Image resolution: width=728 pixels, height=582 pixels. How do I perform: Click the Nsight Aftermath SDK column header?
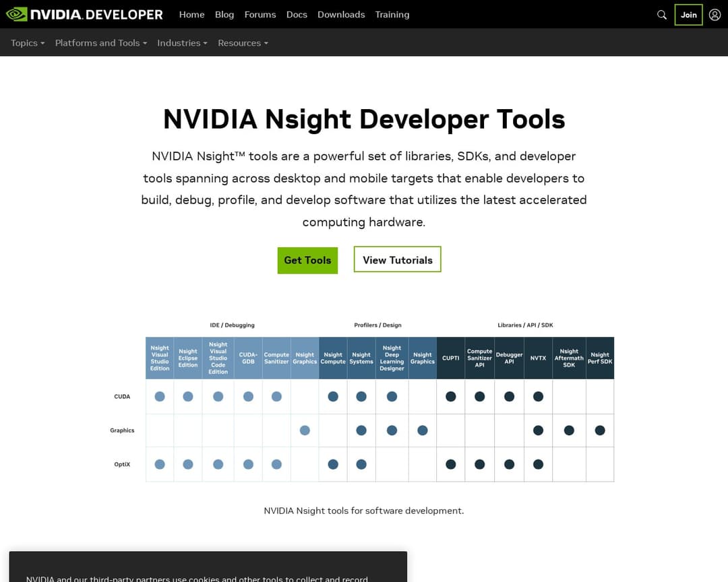[569, 358]
